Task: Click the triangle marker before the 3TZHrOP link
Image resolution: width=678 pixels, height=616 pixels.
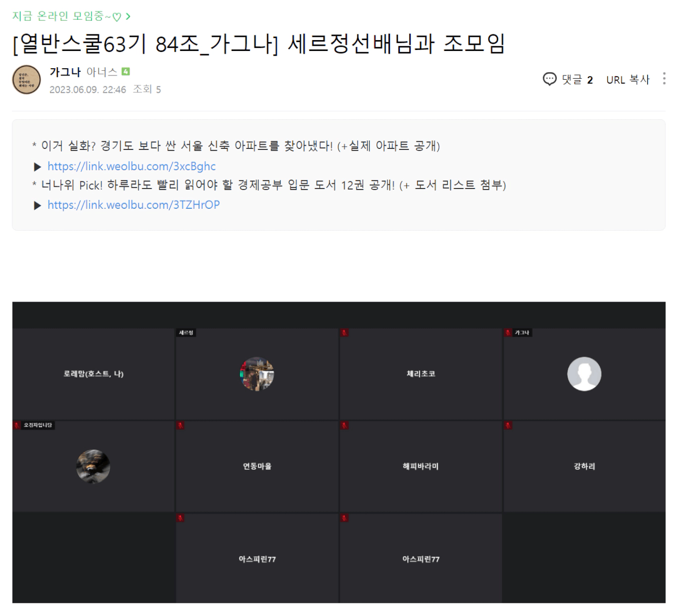Action: [x=37, y=205]
